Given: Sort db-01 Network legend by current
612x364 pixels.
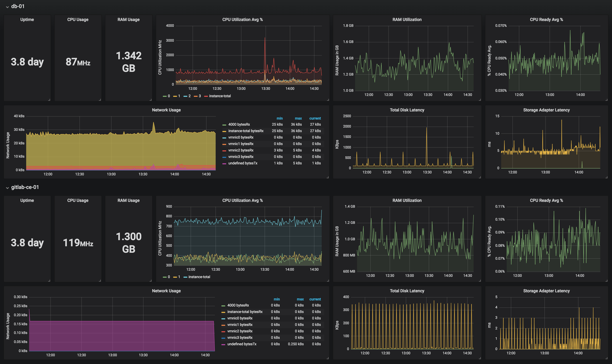Looking at the screenshot, I should point(315,119).
